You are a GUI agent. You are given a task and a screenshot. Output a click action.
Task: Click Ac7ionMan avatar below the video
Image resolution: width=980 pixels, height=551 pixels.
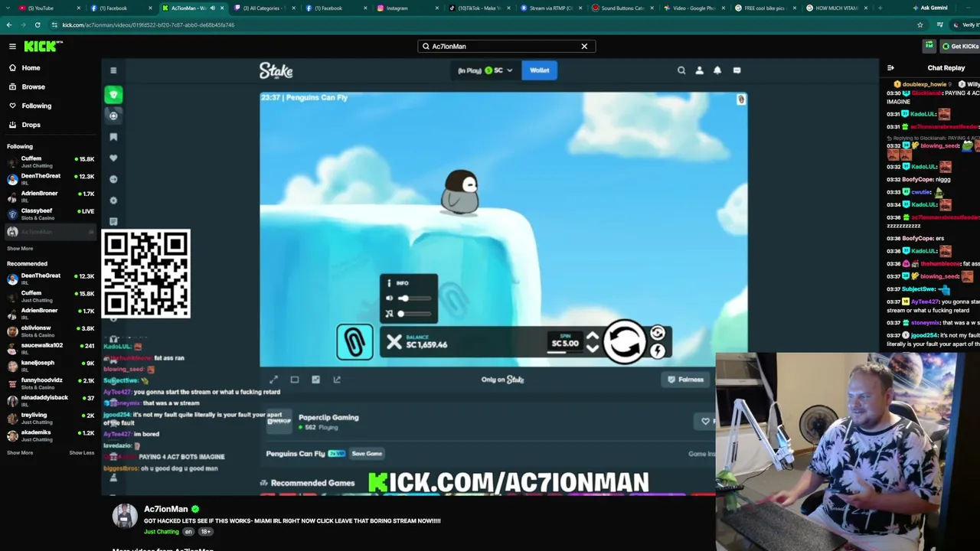point(125,517)
